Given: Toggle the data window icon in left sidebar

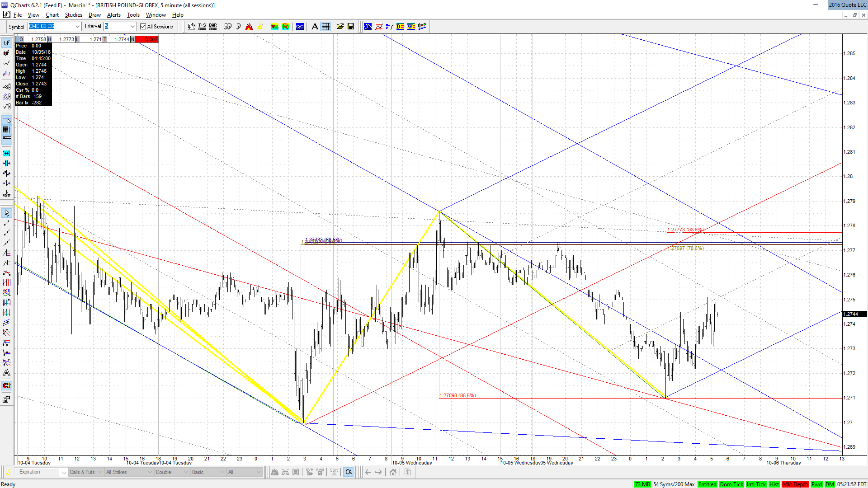Looking at the screenshot, I should pyautogui.click(x=7, y=130).
